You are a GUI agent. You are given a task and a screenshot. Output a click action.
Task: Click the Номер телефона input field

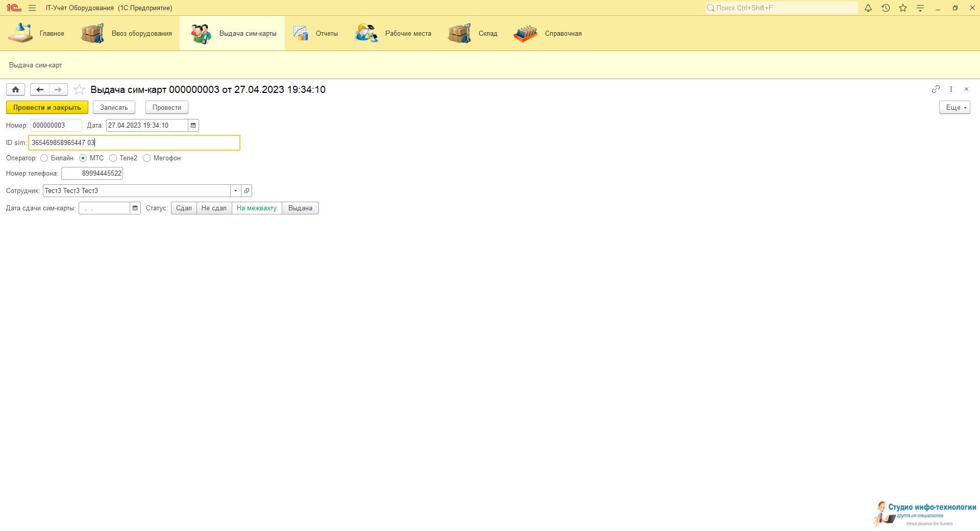point(92,174)
